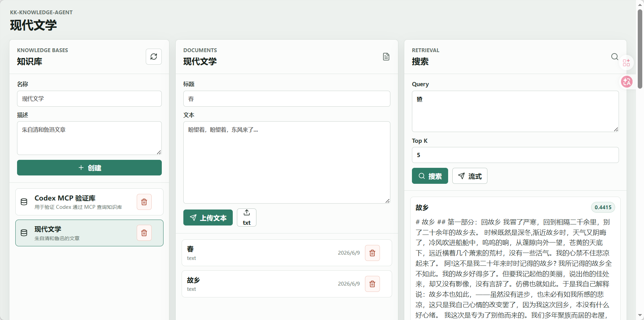The width and height of the screenshot is (644, 320).
Task: Click the 2026/6/9 date of 故乡
Action: point(349,284)
